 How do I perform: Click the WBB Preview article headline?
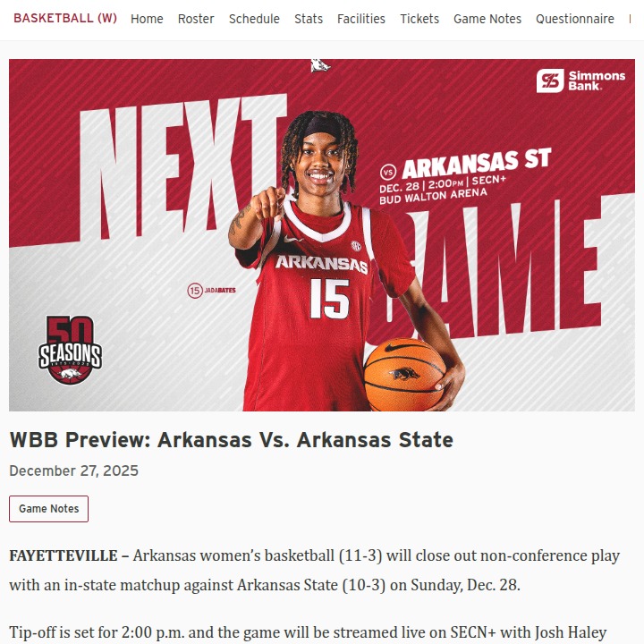tap(232, 440)
